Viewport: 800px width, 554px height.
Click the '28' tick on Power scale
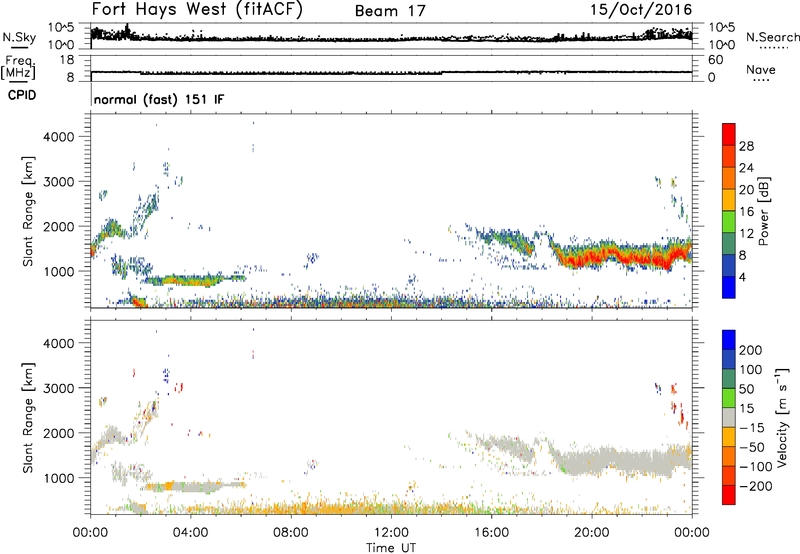(x=746, y=146)
